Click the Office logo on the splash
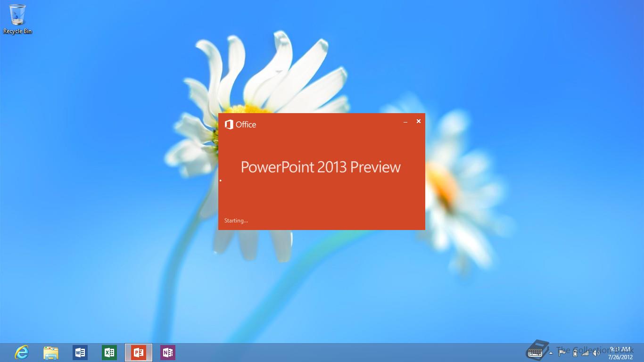 click(x=240, y=124)
